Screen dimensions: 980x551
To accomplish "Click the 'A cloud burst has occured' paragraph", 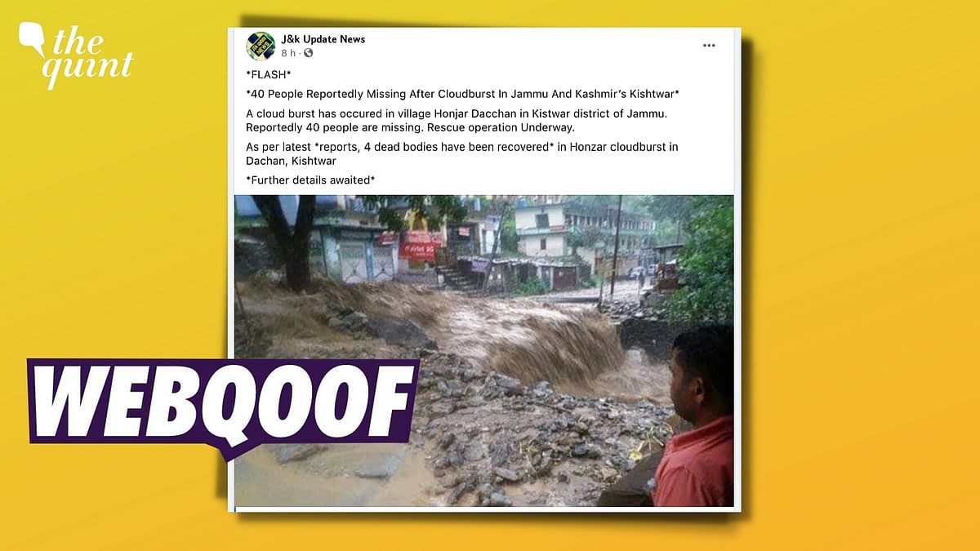I will (457, 122).
